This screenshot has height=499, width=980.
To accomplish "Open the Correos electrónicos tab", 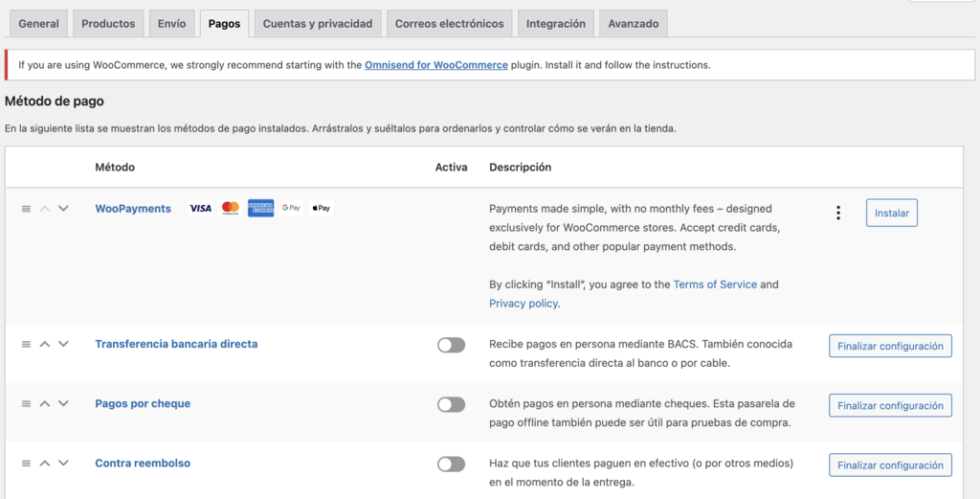I will click(x=449, y=24).
